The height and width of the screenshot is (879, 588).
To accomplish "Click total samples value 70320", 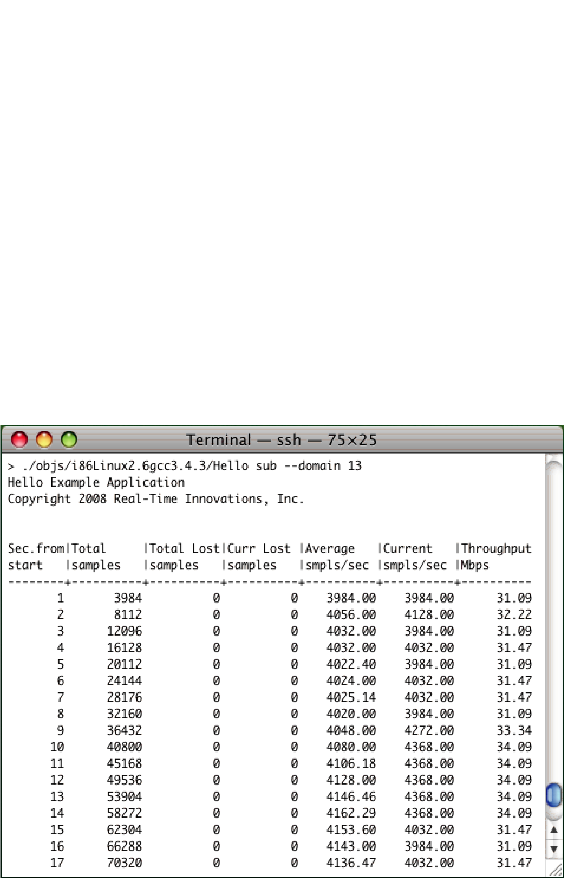I will 125,863.
